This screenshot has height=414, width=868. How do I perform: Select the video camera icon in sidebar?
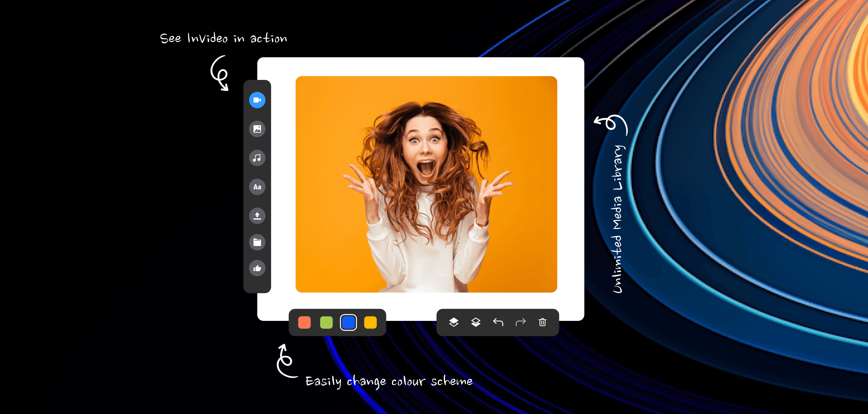pyautogui.click(x=257, y=100)
